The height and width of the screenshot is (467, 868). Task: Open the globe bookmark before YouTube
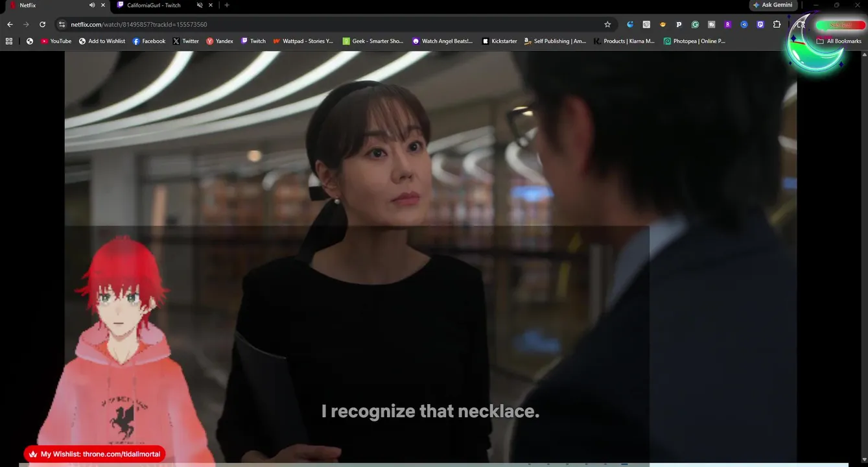(x=30, y=41)
